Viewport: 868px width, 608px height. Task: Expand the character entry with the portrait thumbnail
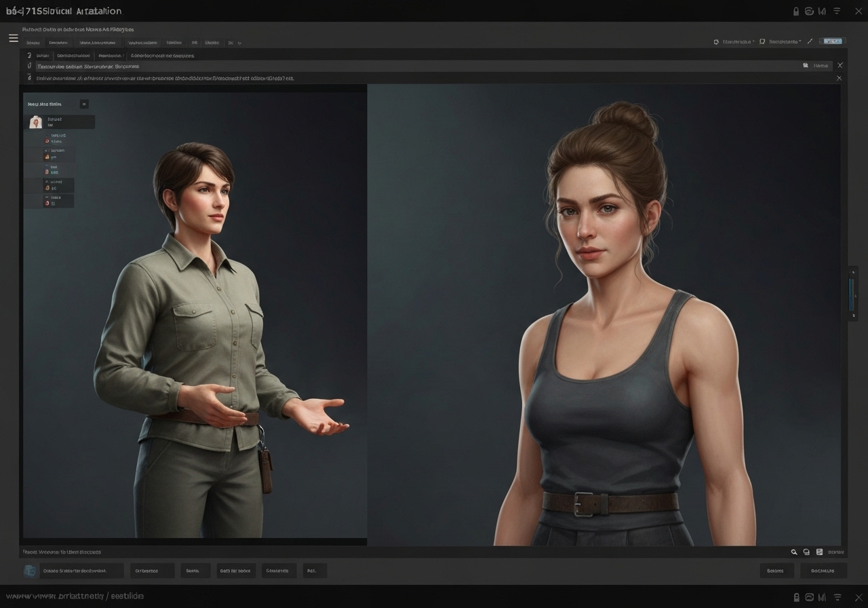[x=61, y=122]
